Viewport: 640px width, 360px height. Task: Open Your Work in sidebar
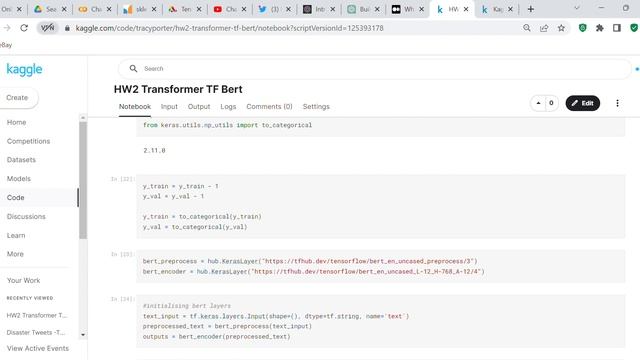tap(23, 280)
